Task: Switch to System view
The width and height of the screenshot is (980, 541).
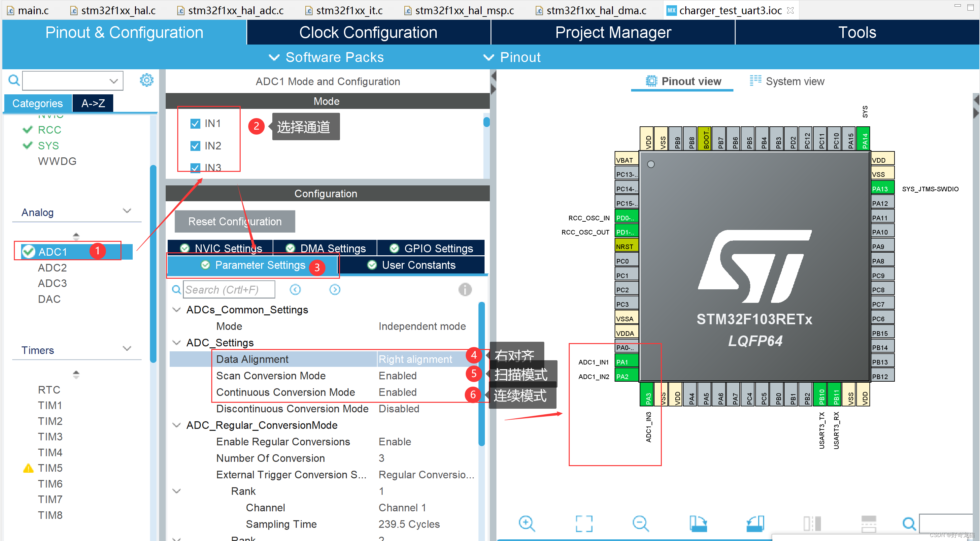Action: pyautogui.click(x=787, y=81)
